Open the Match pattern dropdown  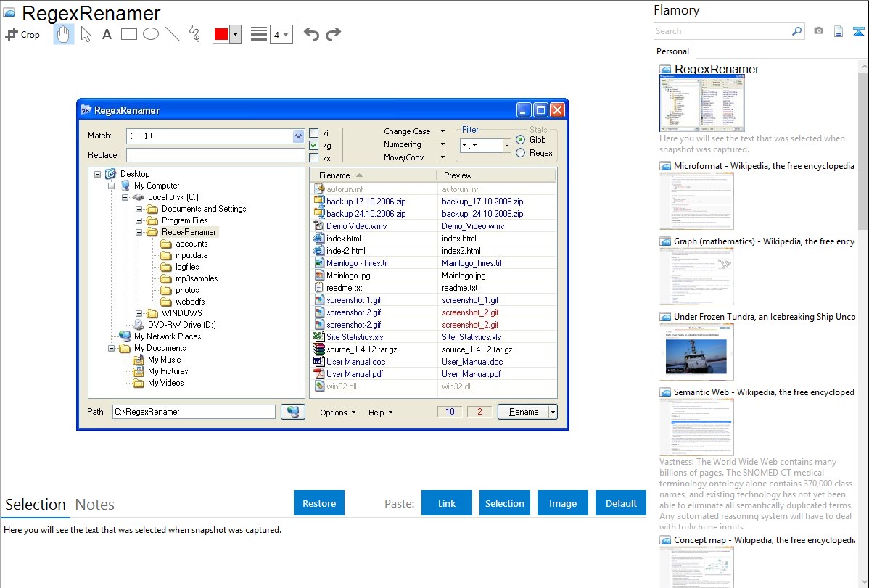coord(298,136)
